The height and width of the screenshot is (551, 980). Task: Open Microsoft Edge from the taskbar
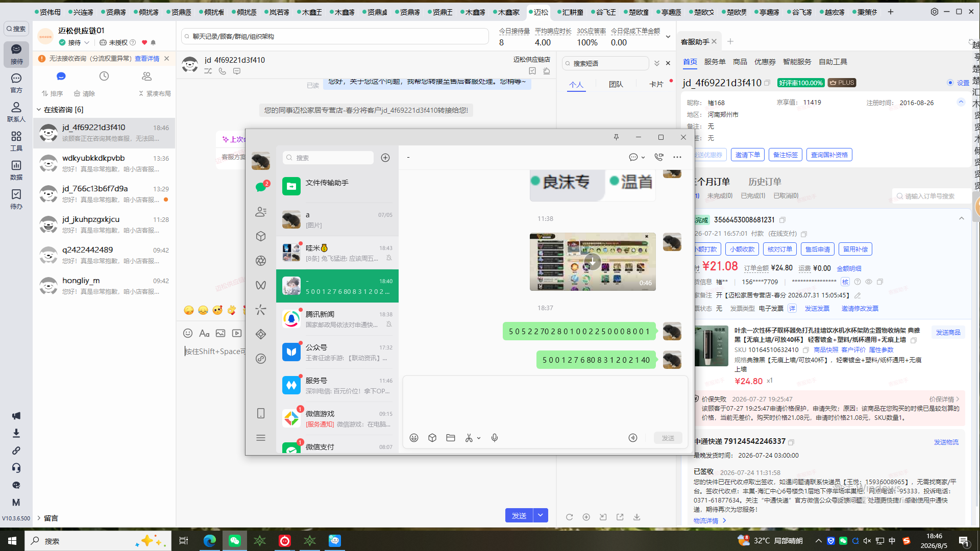(210, 541)
